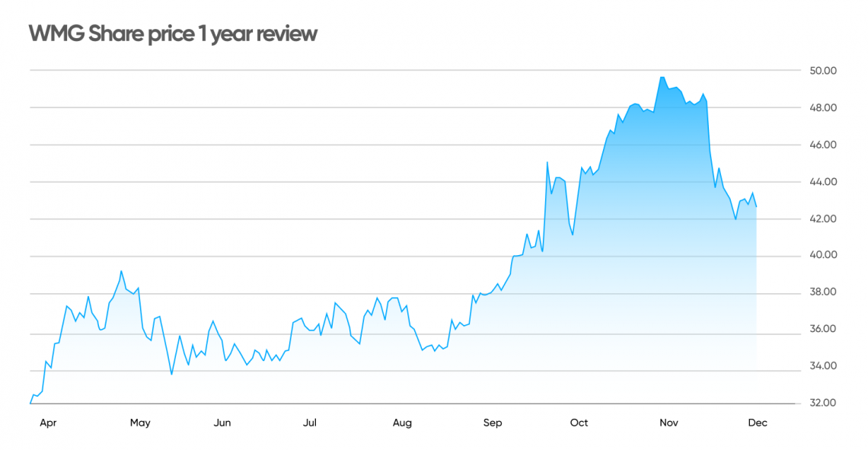Viewport: 868px width, 450px height.
Task: Click the 46.00 price axis label
Action: point(823,145)
